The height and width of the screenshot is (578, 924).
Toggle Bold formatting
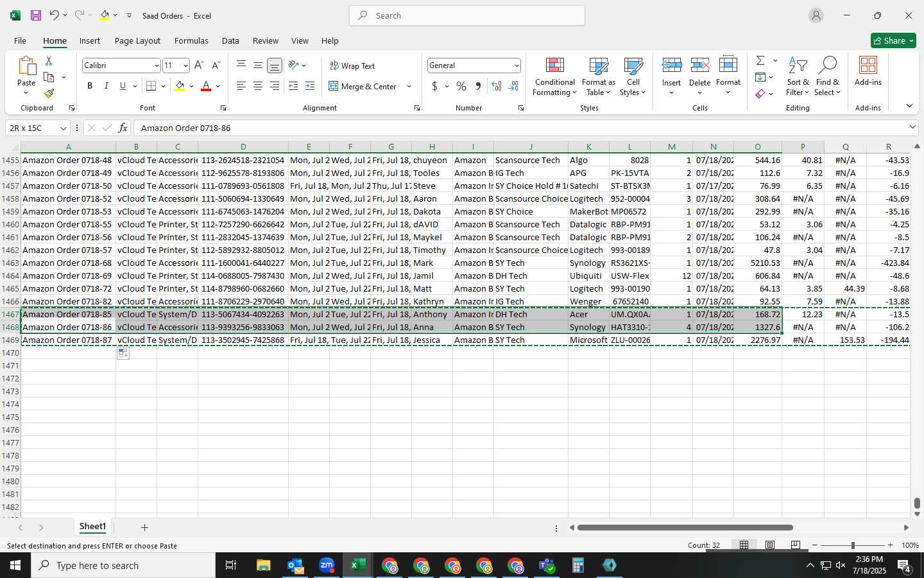(x=90, y=86)
